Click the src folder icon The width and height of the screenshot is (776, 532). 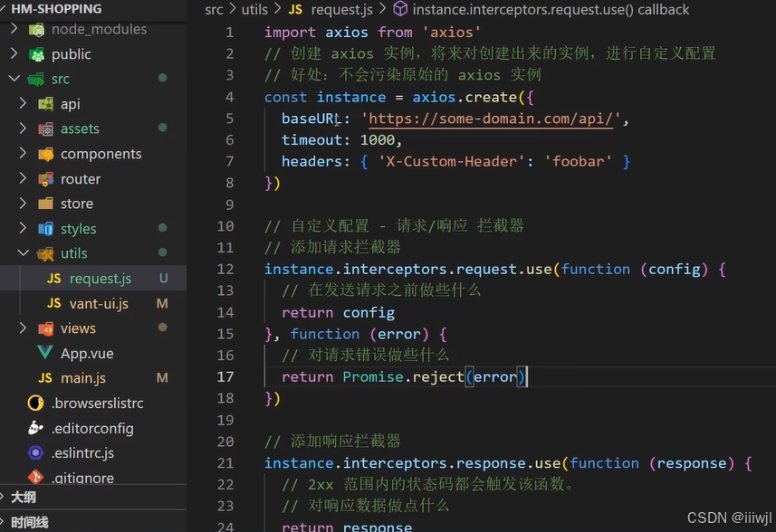click(x=35, y=79)
